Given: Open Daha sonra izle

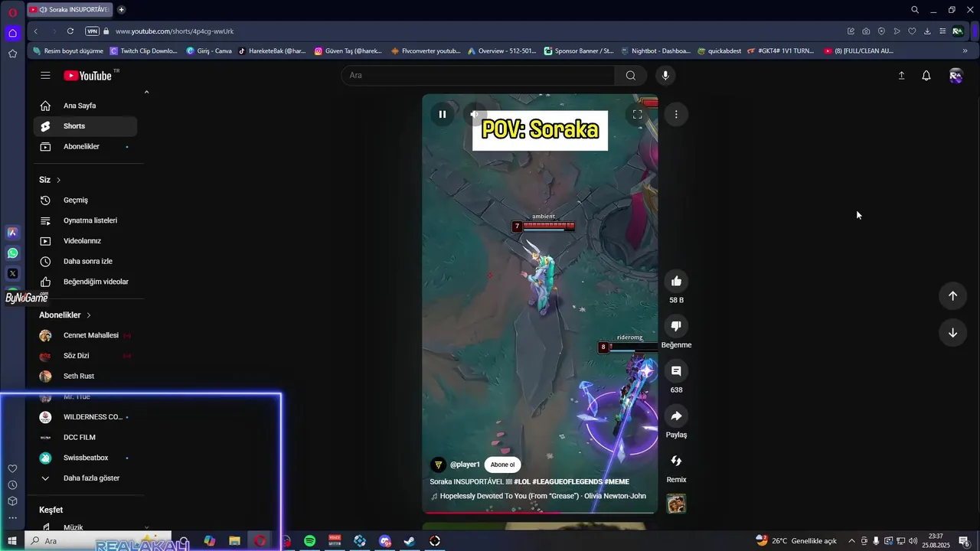Looking at the screenshot, I should [x=85, y=261].
